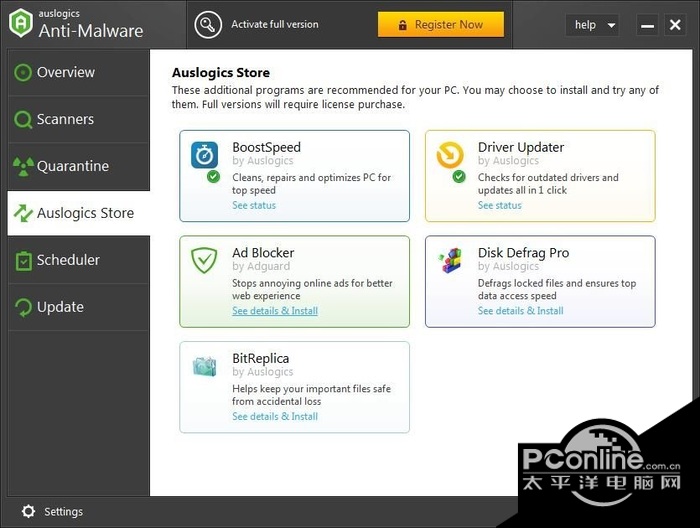Click the Driver Updater product title
This screenshot has width=700, height=528.
pyautogui.click(x=521, y=147)
